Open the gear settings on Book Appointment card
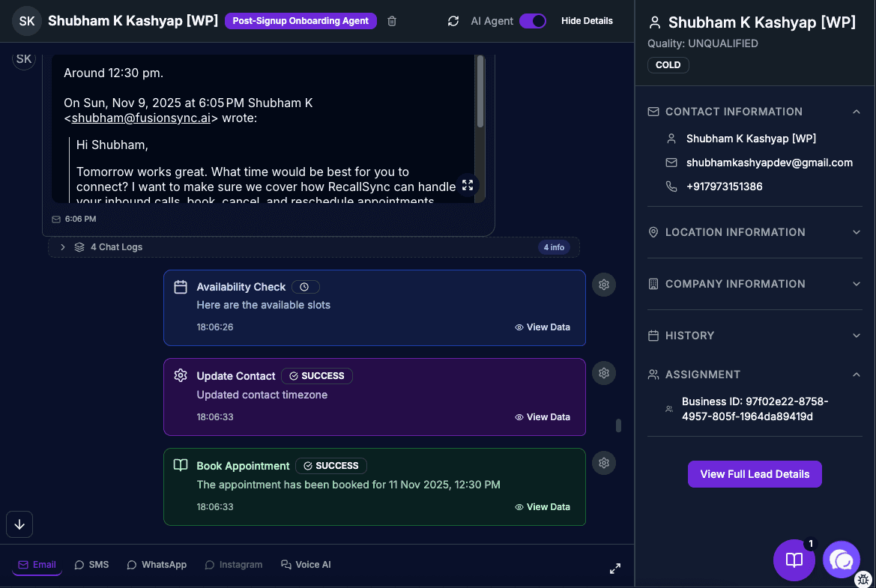The width and height of the screenshot is (876, 588). [604, 463]
